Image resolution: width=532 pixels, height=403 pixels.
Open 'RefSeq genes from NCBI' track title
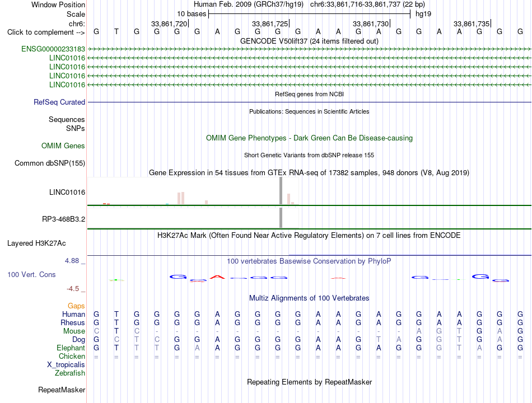[x=309, y=94]
